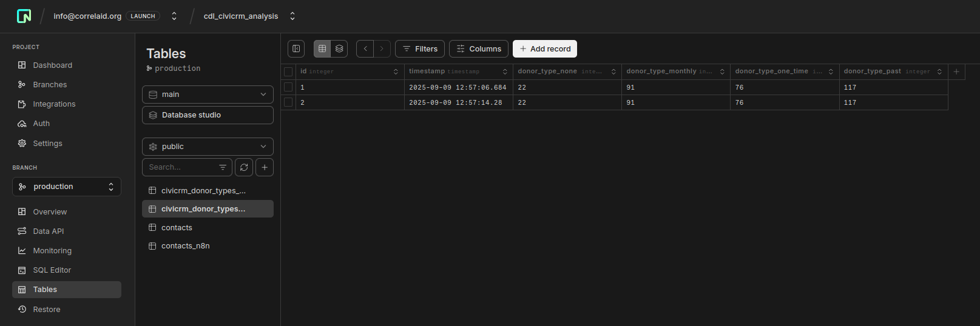Click the Neon logo icon
The image size is (980, 326).
coord(24,16)
